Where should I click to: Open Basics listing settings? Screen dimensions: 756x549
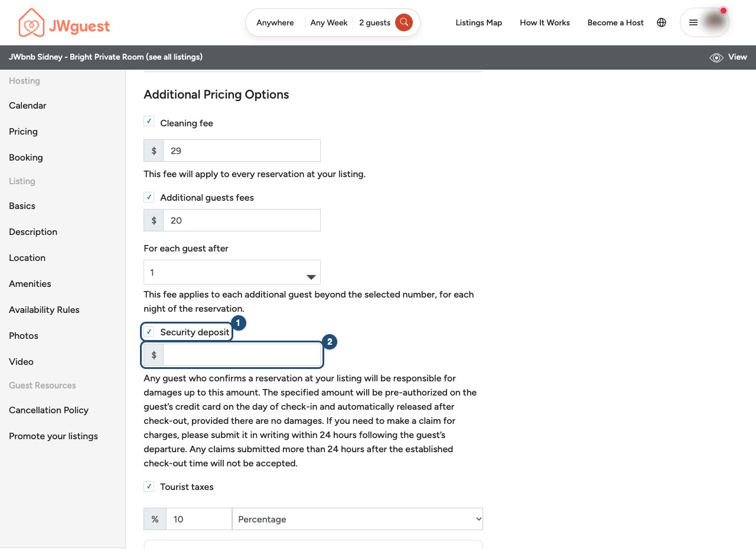pos(22,206)
